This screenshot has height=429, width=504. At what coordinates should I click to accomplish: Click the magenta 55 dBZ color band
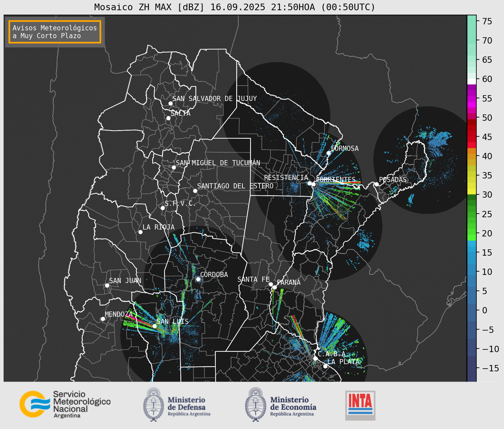click(472, 99)
